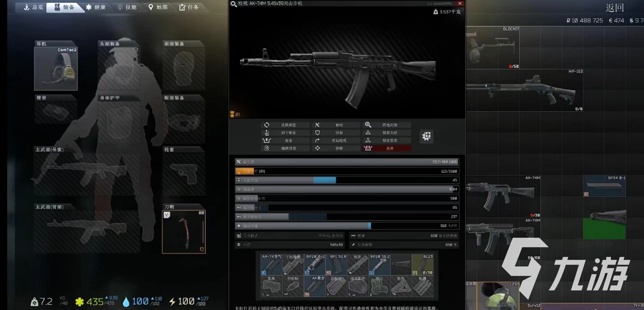
Task: Open the 任务 tasks tab
Action: [189, 7]
